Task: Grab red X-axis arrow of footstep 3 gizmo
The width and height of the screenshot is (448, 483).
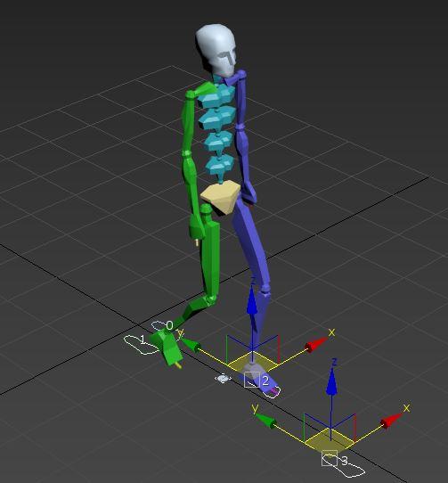Action: [x=391, y=422]
